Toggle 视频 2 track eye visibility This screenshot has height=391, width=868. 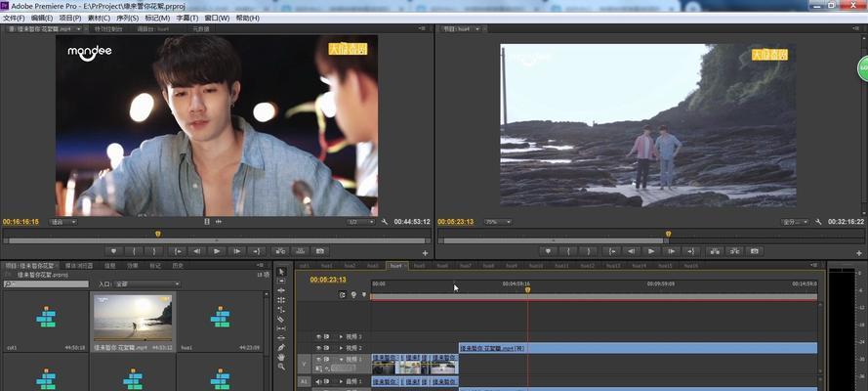point(318,348)
